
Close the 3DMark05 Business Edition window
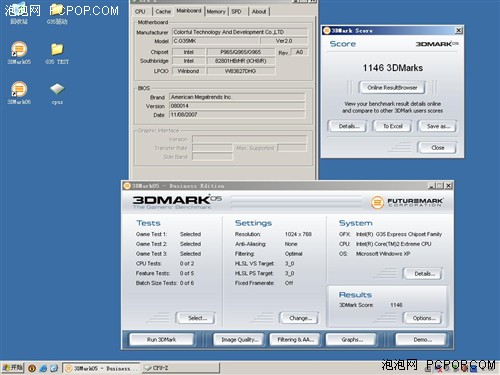[x=449, y=186]
